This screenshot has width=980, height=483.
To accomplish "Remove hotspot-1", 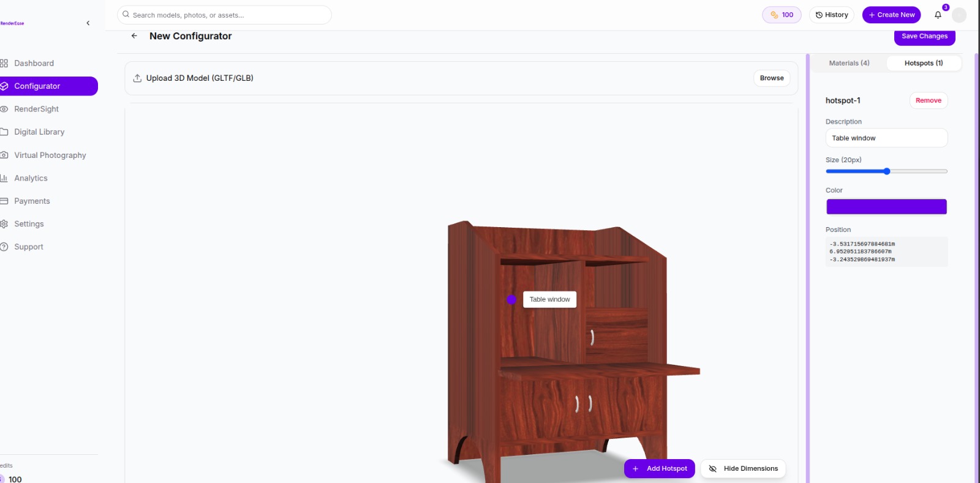I will tap(929, 100).
